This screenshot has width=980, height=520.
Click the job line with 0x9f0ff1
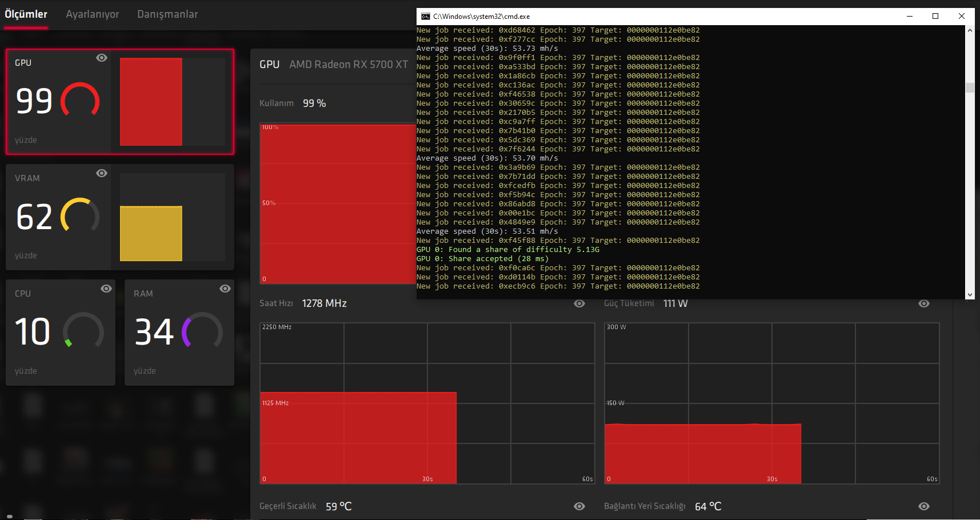coord(558,58)
